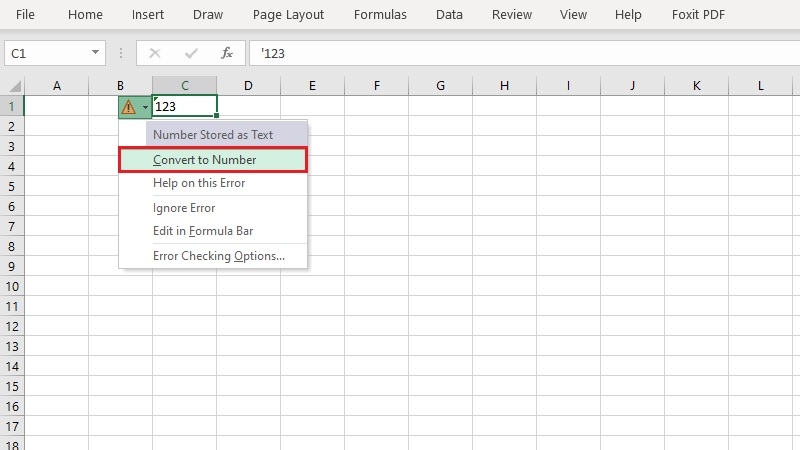
Task: Select column A header
Action: (x=57, y=86)
